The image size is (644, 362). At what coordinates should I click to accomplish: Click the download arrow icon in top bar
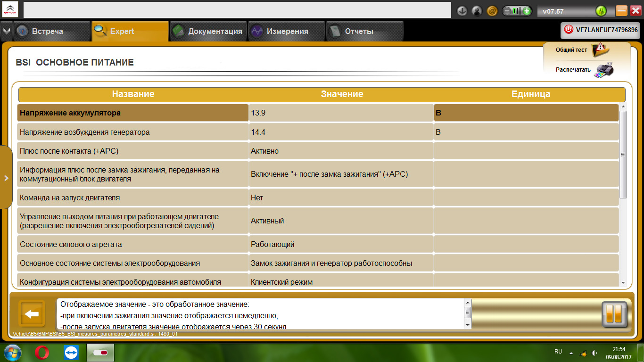462,11
